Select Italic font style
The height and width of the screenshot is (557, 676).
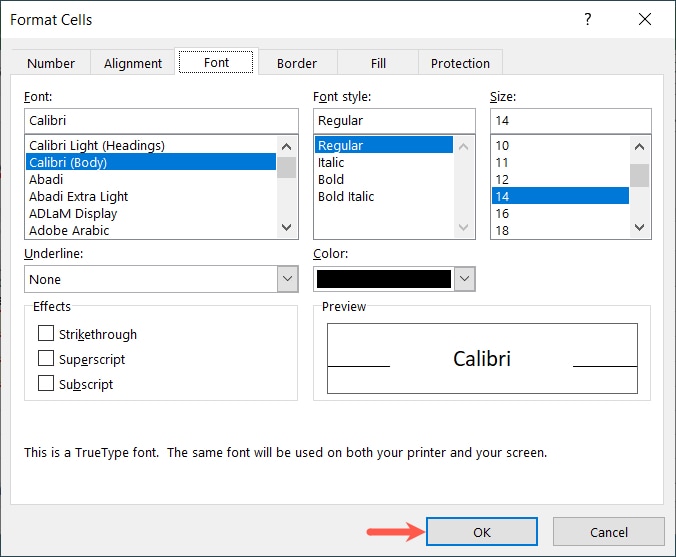tap(384, 162)
